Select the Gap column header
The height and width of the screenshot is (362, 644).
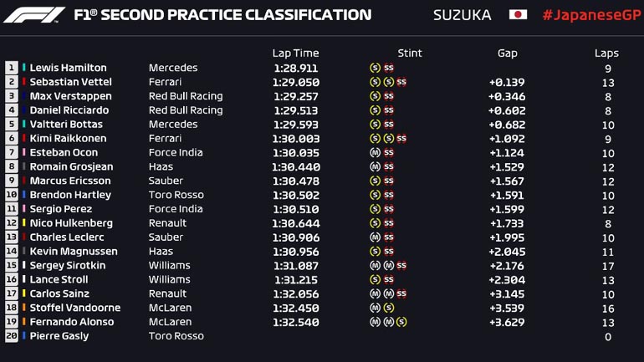tap(507, 53)
